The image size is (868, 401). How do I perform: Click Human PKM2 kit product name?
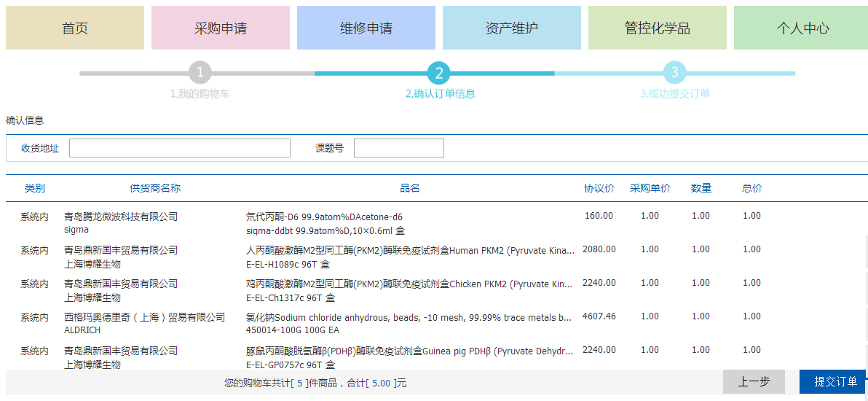[x=410, y=250]
